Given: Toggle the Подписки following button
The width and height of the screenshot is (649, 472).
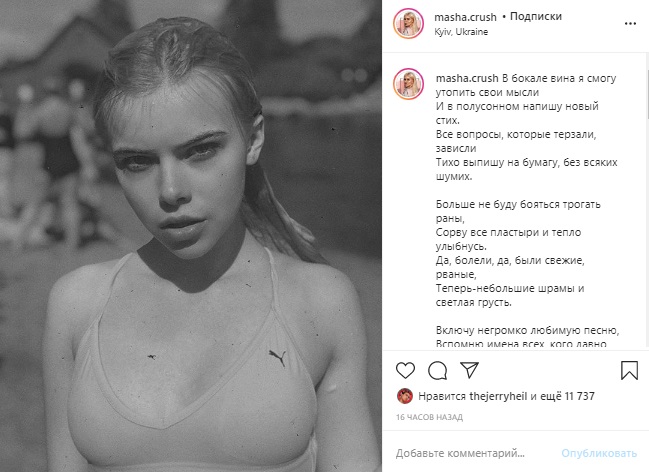Looking at the screenshot, I should tap(536, 17).
